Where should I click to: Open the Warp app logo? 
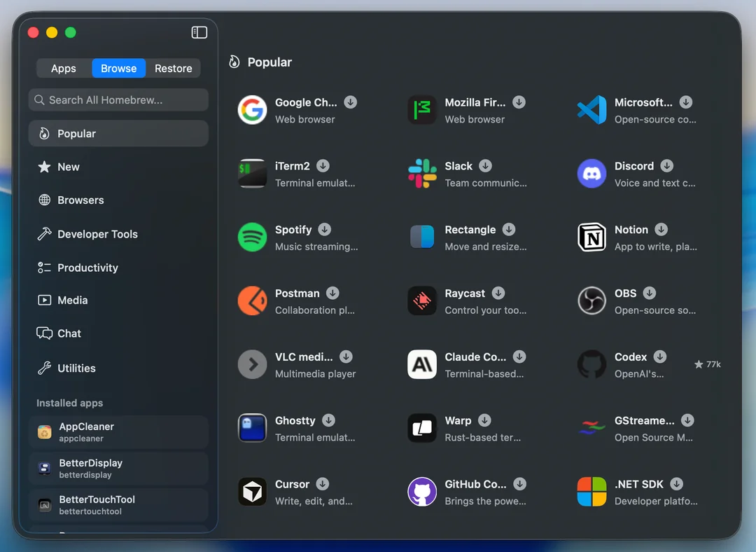[x=422, y=428]
